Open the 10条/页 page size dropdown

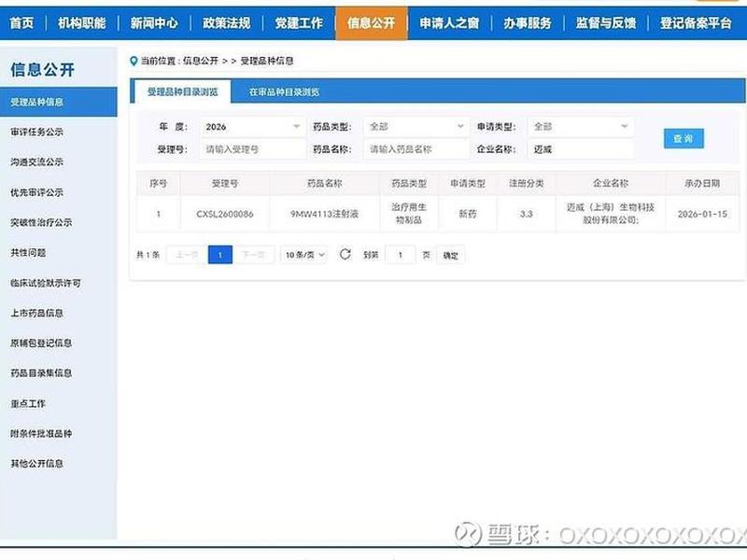305,255
